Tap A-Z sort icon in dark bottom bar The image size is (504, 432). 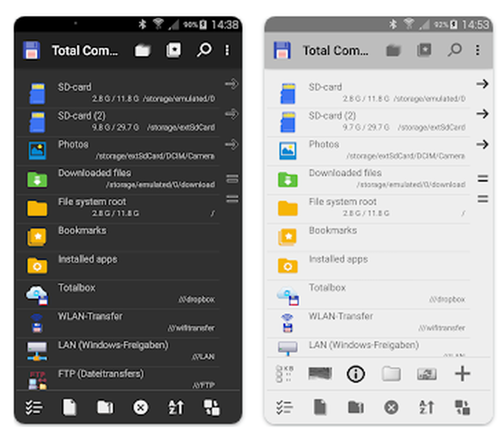click(x=176, y=407)
